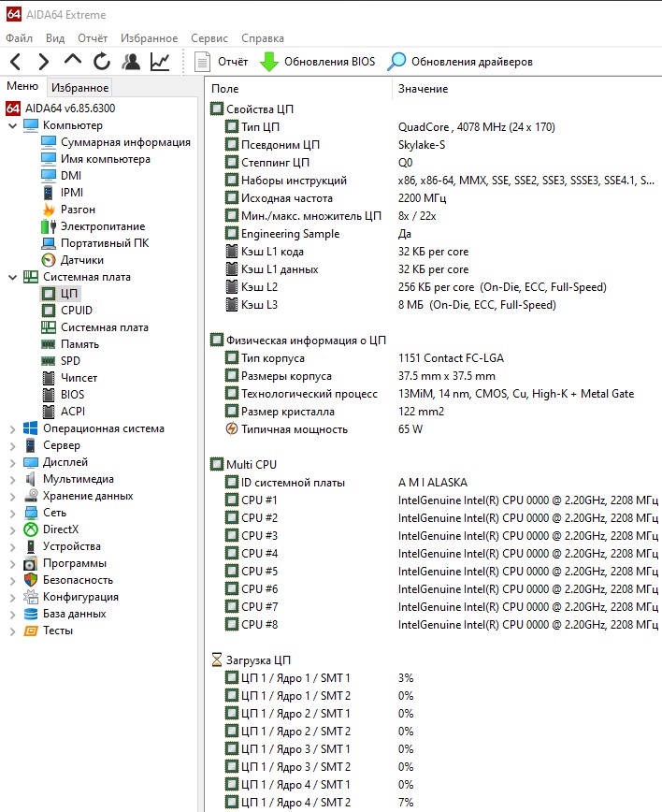Open the Отчёт menu in menu bar
The width and height of the screenshot is (662, 812).
[x=93, y=38]
